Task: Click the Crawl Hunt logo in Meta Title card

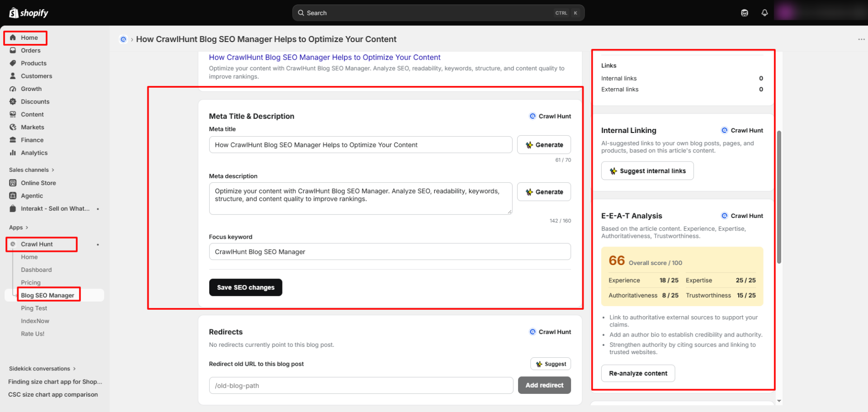Action: (x=533, y=116)
